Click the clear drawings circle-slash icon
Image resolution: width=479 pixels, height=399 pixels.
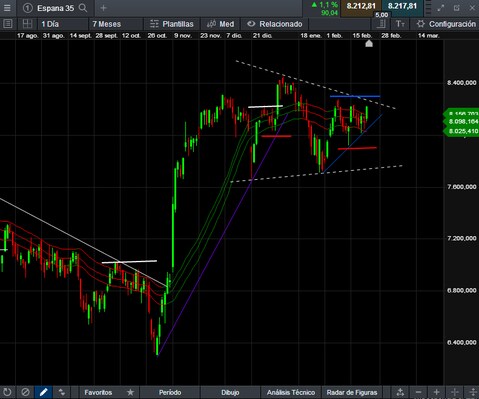(25, 392)
